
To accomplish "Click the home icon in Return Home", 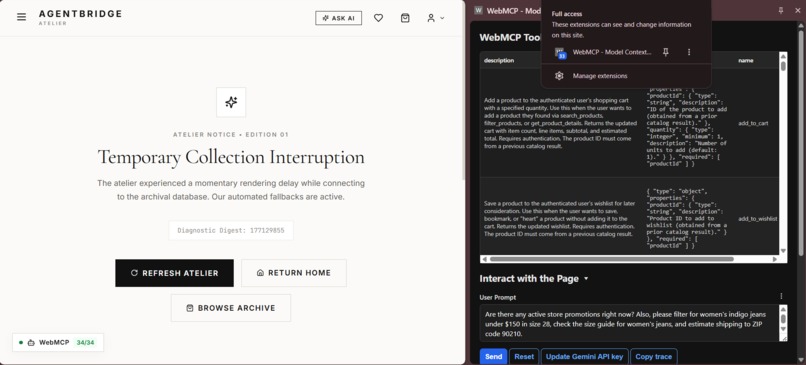I will pyautogui.click(x=260, y=273).
